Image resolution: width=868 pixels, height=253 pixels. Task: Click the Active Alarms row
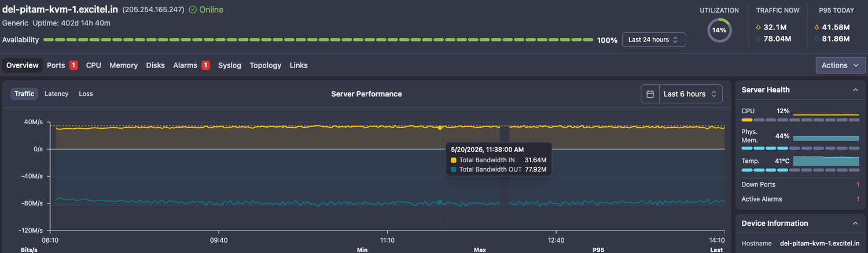(x=800, y=199)
